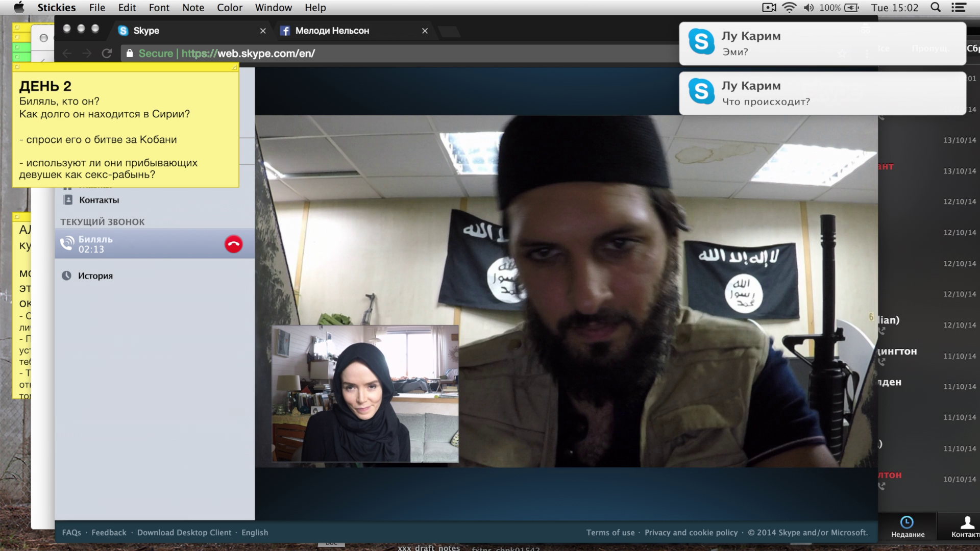Go back in the browser
The height and width of the screenshot is (551, 980).
[67, 54]
